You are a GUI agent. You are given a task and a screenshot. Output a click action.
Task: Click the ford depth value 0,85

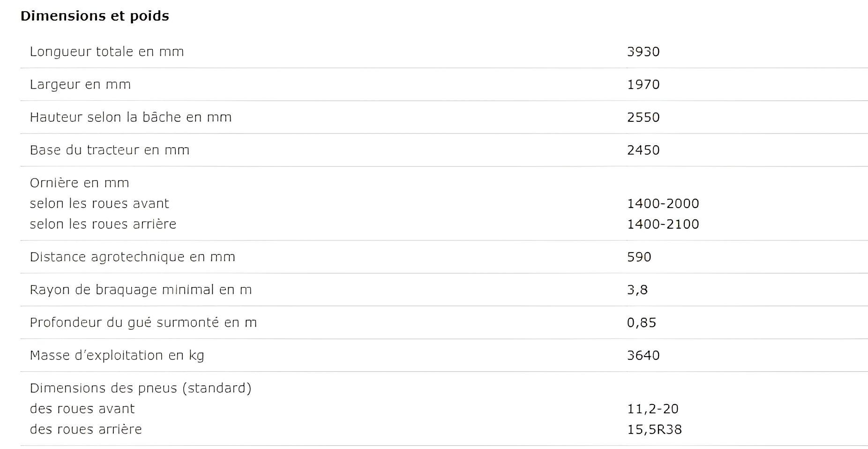point(641,322)
